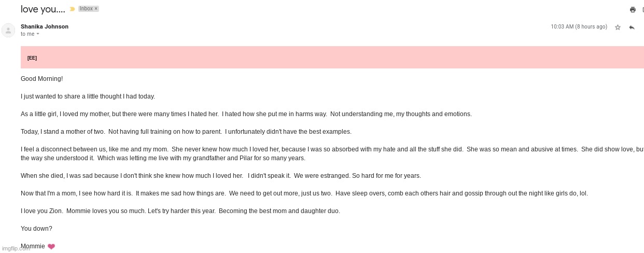Click the imgflip.com watermark

(x=17, y=248)
